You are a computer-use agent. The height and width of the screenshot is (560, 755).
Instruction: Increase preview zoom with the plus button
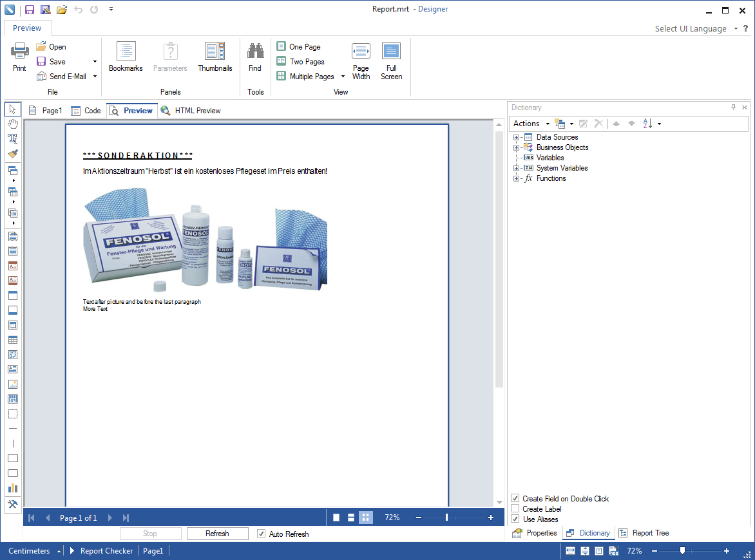pos(491,518)
